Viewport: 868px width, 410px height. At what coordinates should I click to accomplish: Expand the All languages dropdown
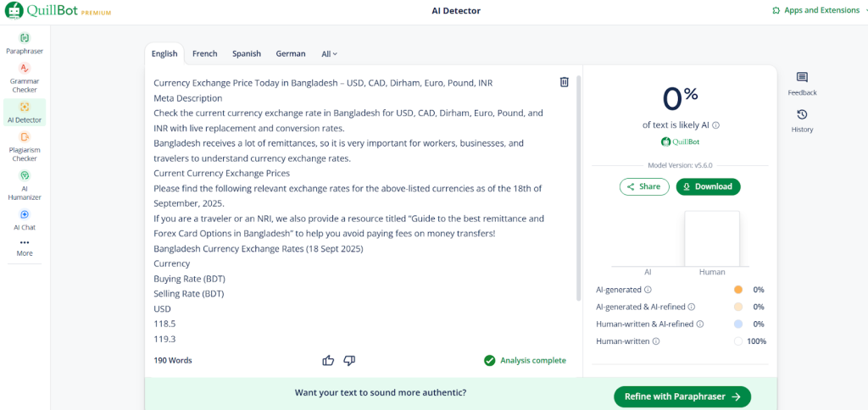330,53
